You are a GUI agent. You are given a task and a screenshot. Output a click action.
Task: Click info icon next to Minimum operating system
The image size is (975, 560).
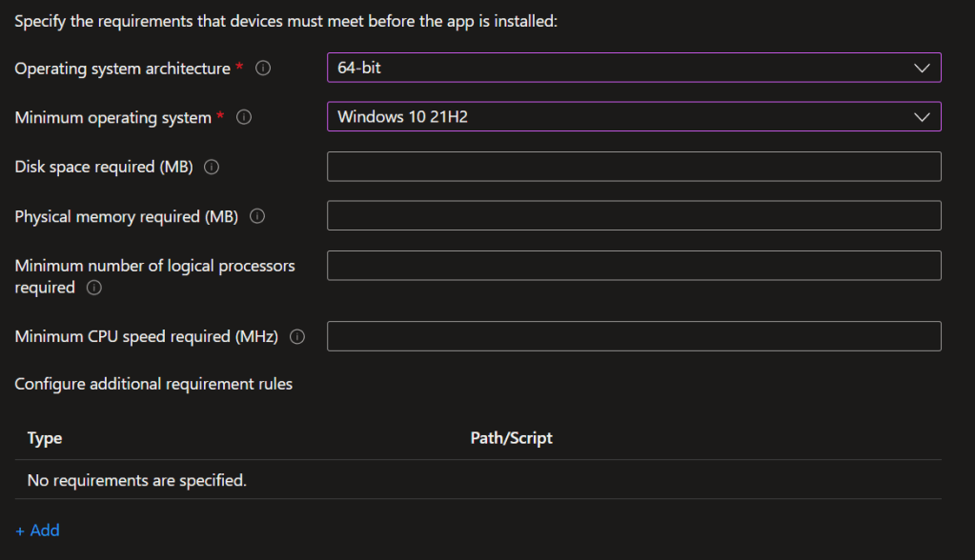pos(244,118)
